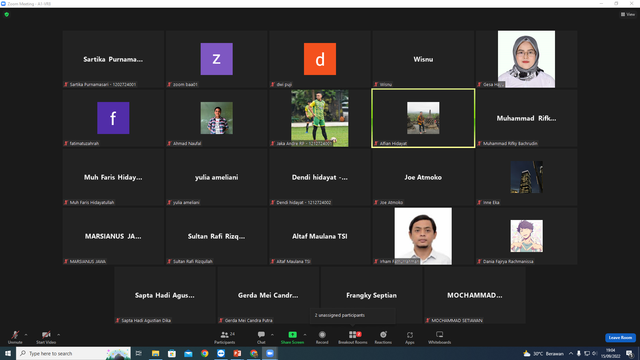Open audio options arrow beside Unmute
This screenshot has width=640, height=360.
click(26, 335)
